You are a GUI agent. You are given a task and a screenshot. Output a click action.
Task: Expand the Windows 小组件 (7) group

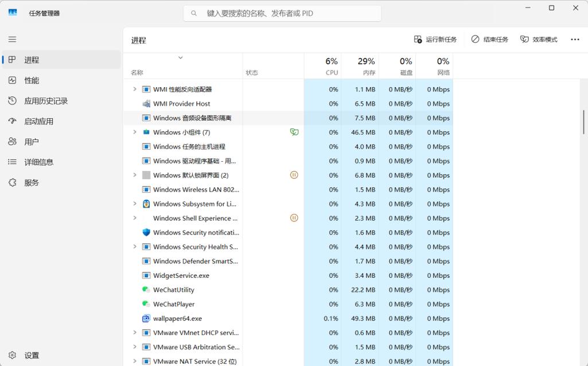pos(135,132)
